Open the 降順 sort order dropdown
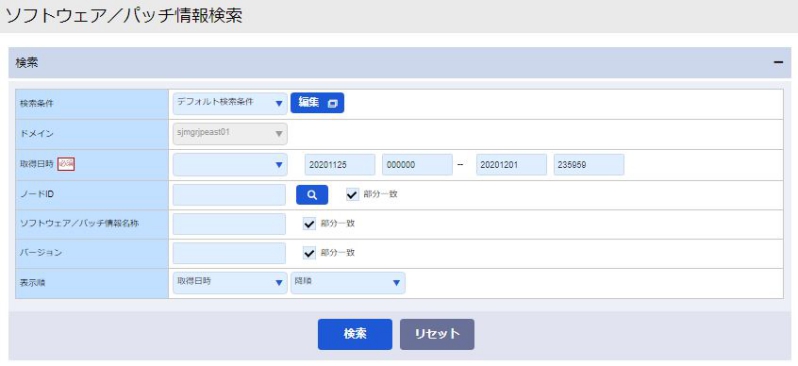 click(x=348, y=283)
